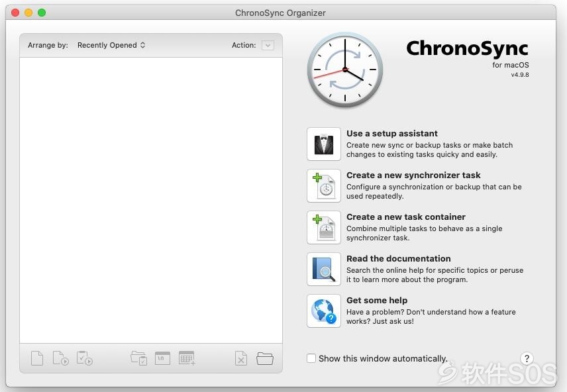Click Get some help heading
The width and height of the screenshot is (567, 392).
click(x=377, y=301)
